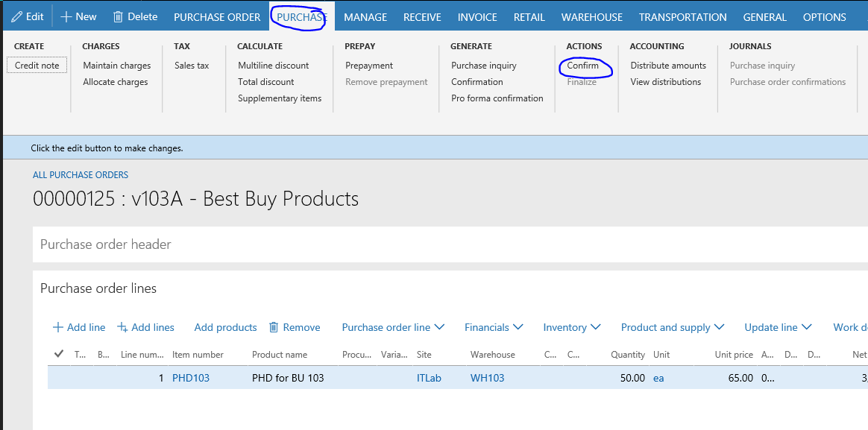Click the Site column header
Image resolution: width=868 pixels, height=430 pixels.
[424, 355]
